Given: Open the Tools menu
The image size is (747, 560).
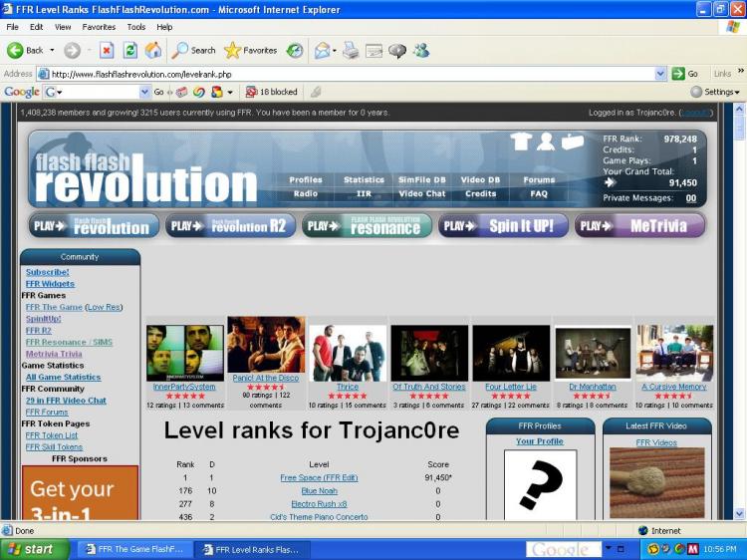Looking at the screenshot, I should tap(135, 27).
